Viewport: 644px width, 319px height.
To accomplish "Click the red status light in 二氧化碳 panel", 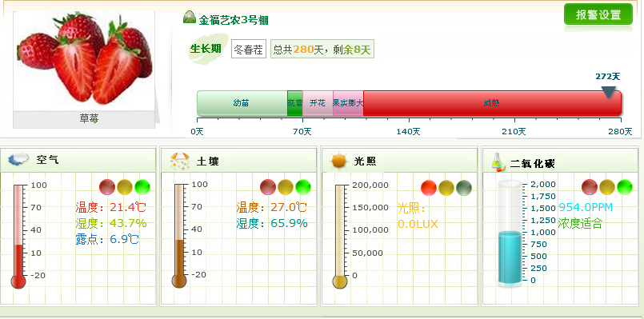I will click(590, 187).
